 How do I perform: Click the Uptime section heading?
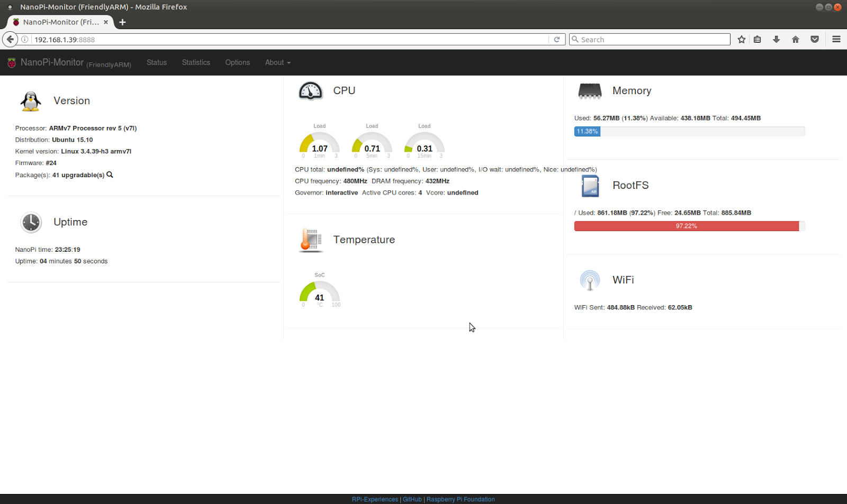[x=70, y=222]
